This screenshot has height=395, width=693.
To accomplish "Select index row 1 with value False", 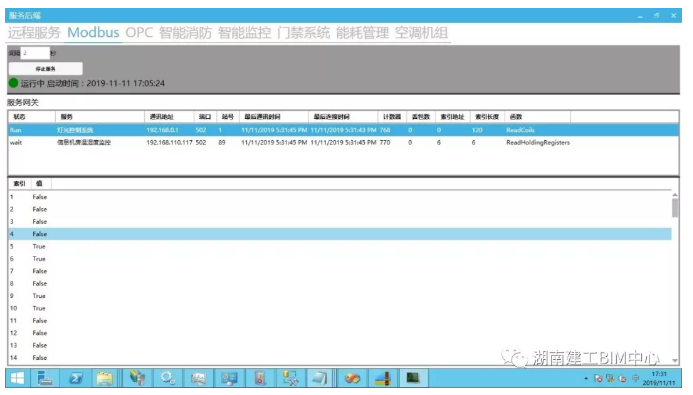I will tap(340, 197).
